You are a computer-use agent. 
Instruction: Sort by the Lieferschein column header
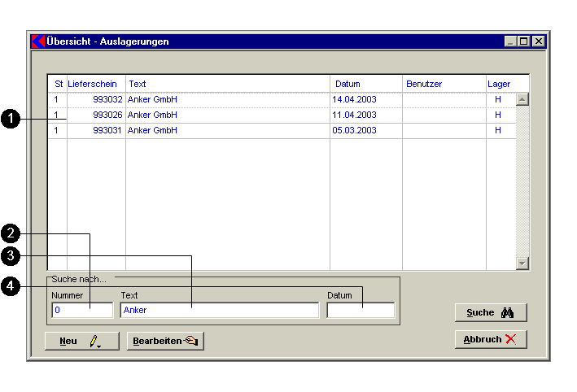click(93, 84)
